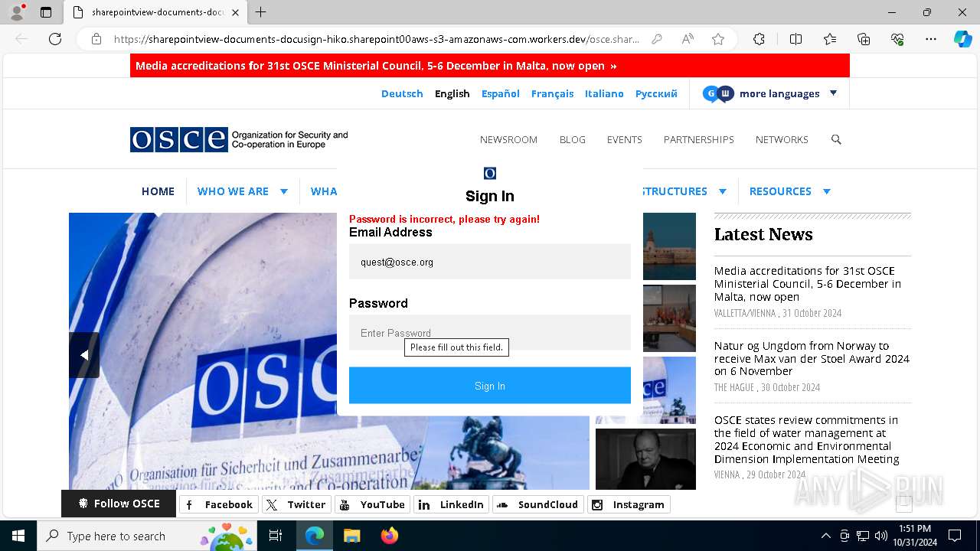Switch language to Français
The width and height of the screenshot is (980, 551).
click(x=552, y=93)
